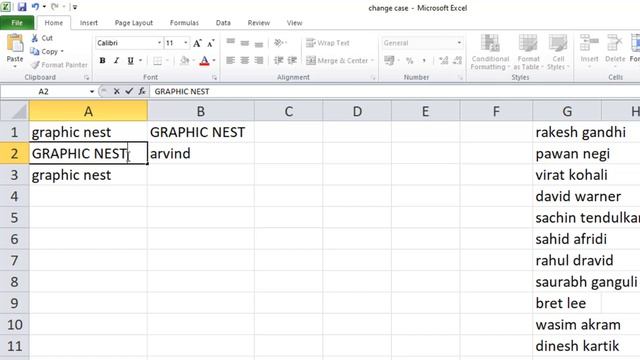
Task: Open the File tab
Action: [17, 23]
